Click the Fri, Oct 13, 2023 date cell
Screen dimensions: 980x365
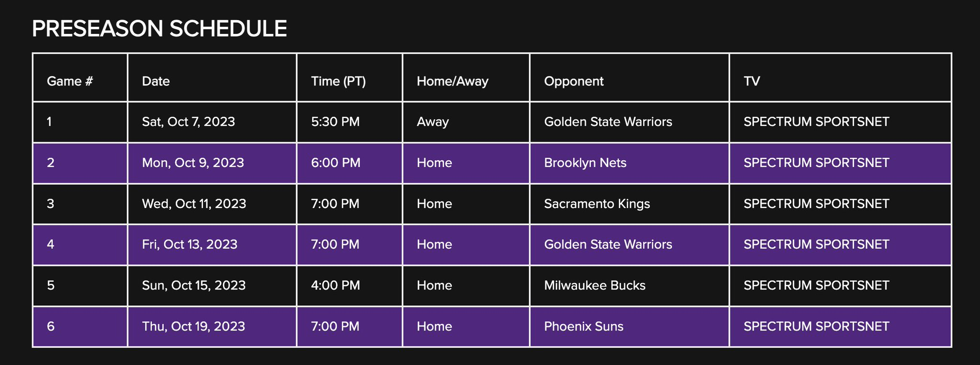212,245
